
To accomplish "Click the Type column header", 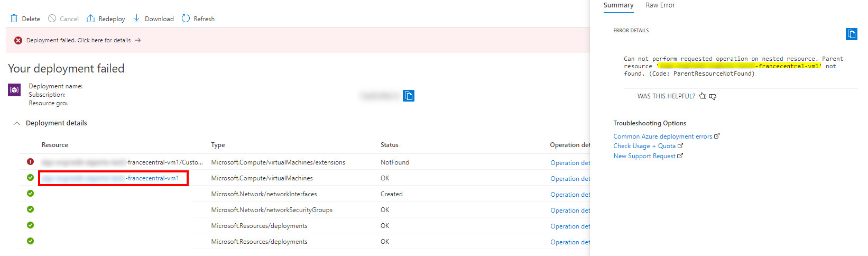I will point(218,145).
